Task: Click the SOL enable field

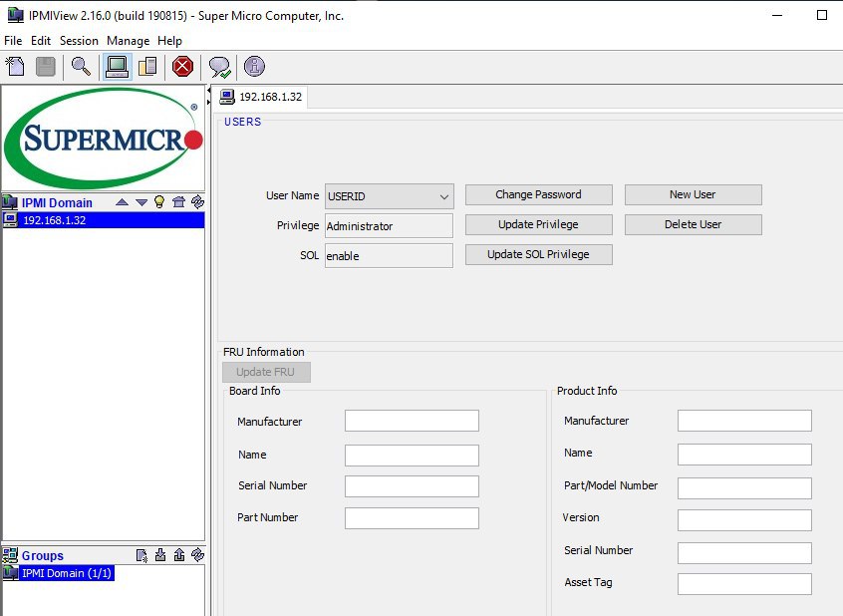Action: 389,255
